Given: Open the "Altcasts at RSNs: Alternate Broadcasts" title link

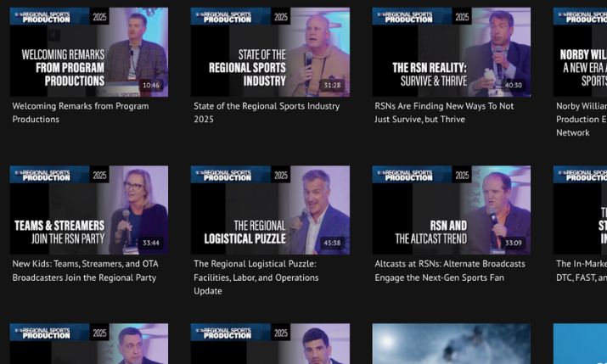Looking at the screenshot, I should point(450,271).
